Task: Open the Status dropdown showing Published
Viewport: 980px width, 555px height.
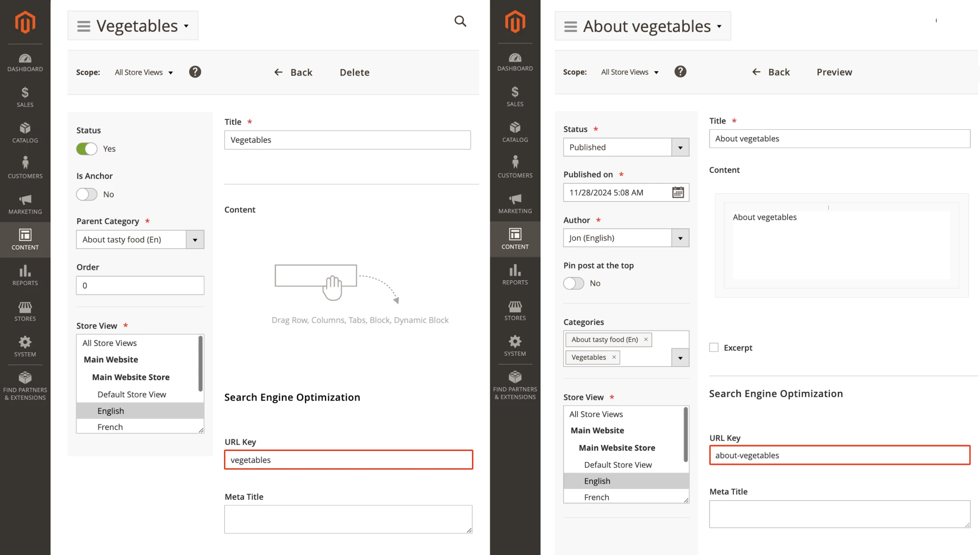Action: 680,147
